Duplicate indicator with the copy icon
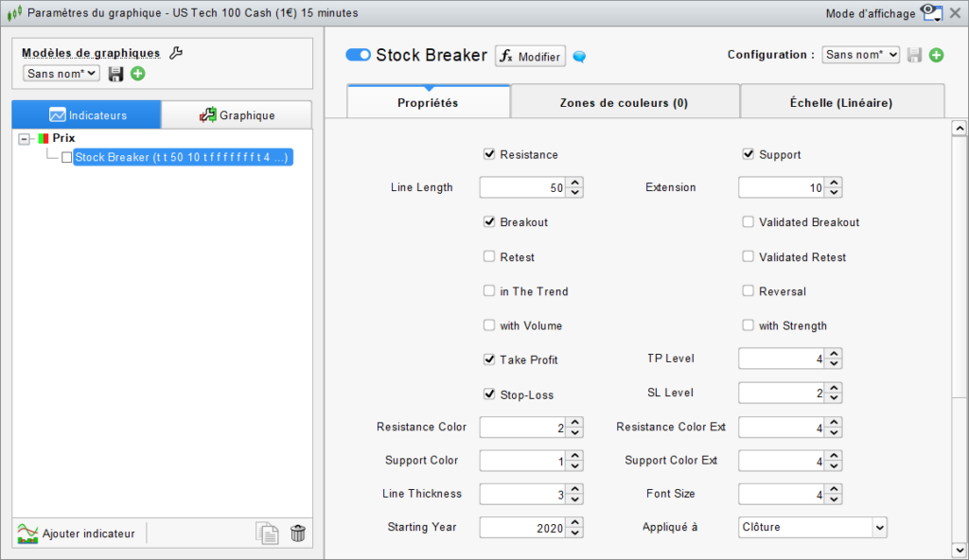The height and width of the screenshot is (560, 969). pos(268,534)
